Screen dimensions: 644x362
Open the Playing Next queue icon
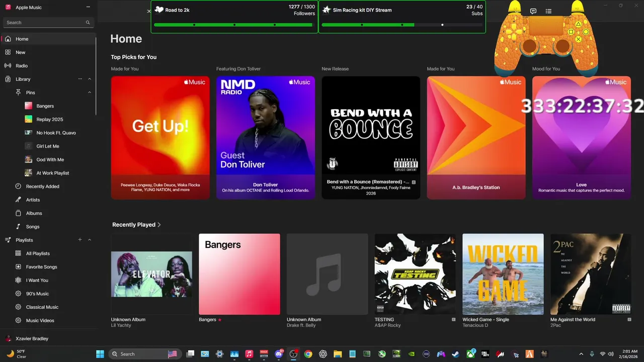tap(548, 11)
